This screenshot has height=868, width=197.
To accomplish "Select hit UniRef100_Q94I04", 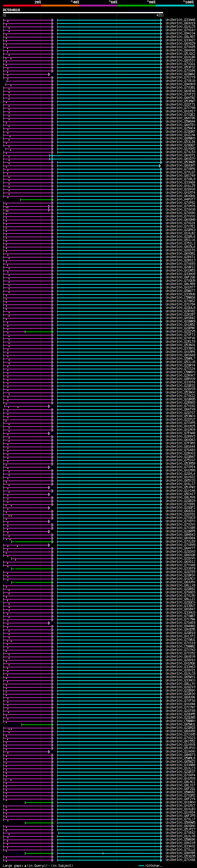I will [x=180, y=33].
